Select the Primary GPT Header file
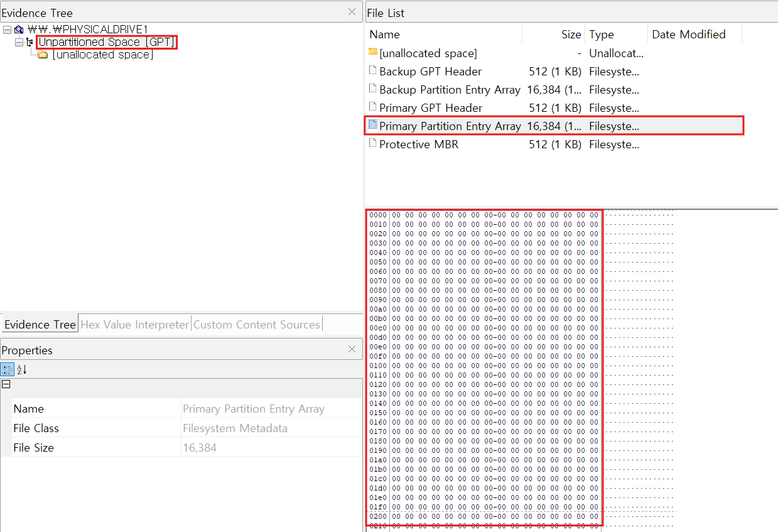Image resolution: width=778 pixels, height=532 pixels. coord(431,108)
